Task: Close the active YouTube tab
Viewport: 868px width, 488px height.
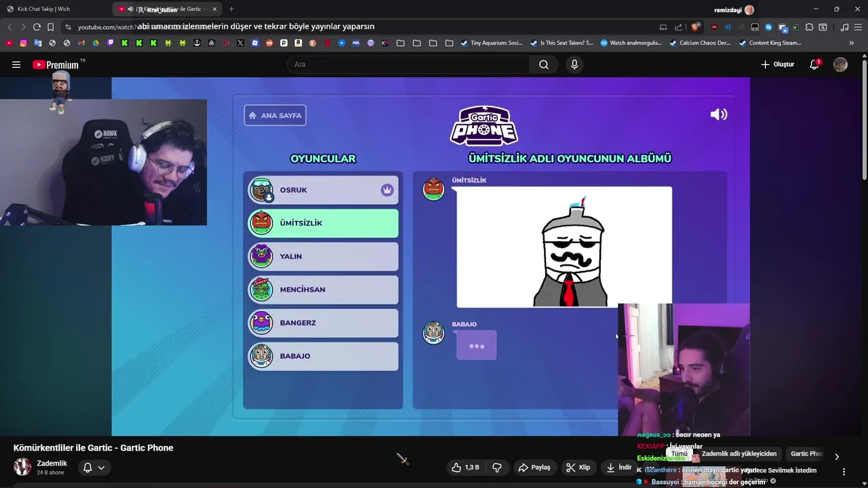Action: (x=215, y=9)
